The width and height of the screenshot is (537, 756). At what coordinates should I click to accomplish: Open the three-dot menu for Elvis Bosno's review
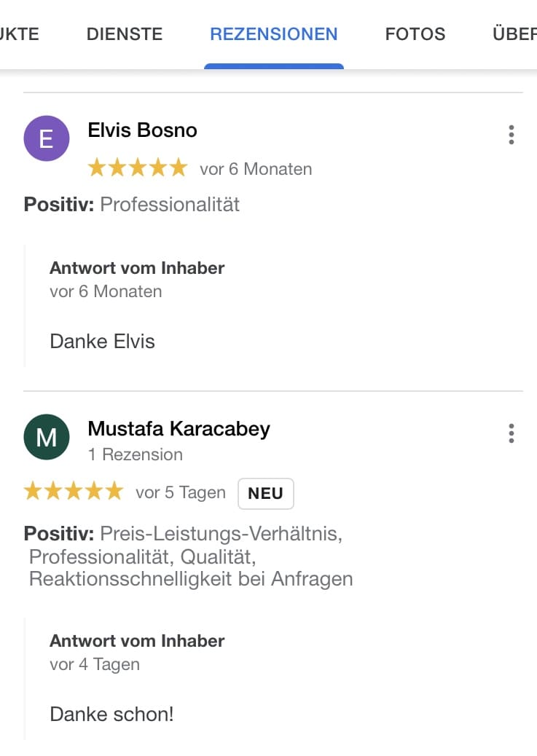511,135
